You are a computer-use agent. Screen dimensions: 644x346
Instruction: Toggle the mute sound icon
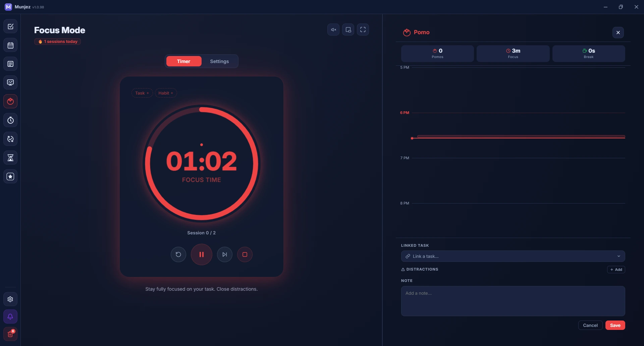coord(333,30)
